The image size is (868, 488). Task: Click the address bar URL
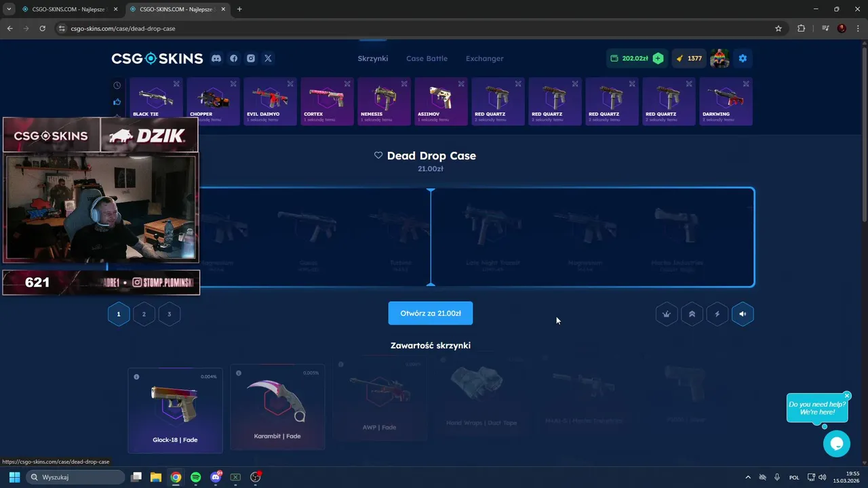point(123,28)
